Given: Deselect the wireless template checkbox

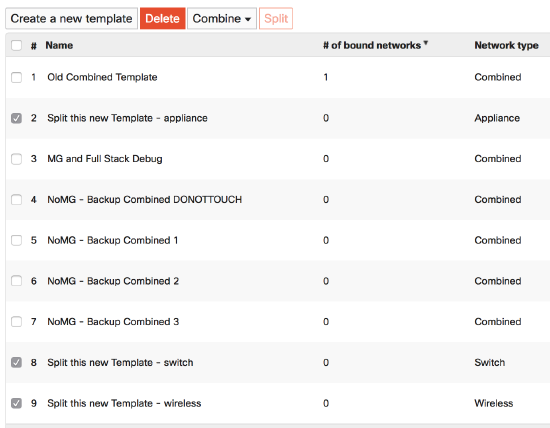Looking at the screenshot, I should click(16, 403).
